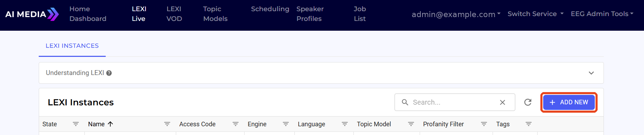Open the Name column filter
Viewport: 644px width, 135px height.
(167, 124)
